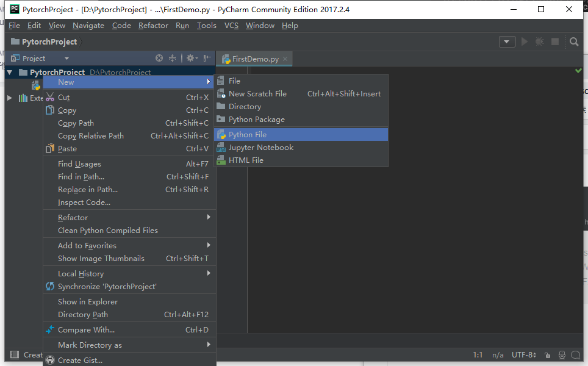Open the run configurations dropdown
This screenshot has width=588, height=366.
tap(507, 41)
